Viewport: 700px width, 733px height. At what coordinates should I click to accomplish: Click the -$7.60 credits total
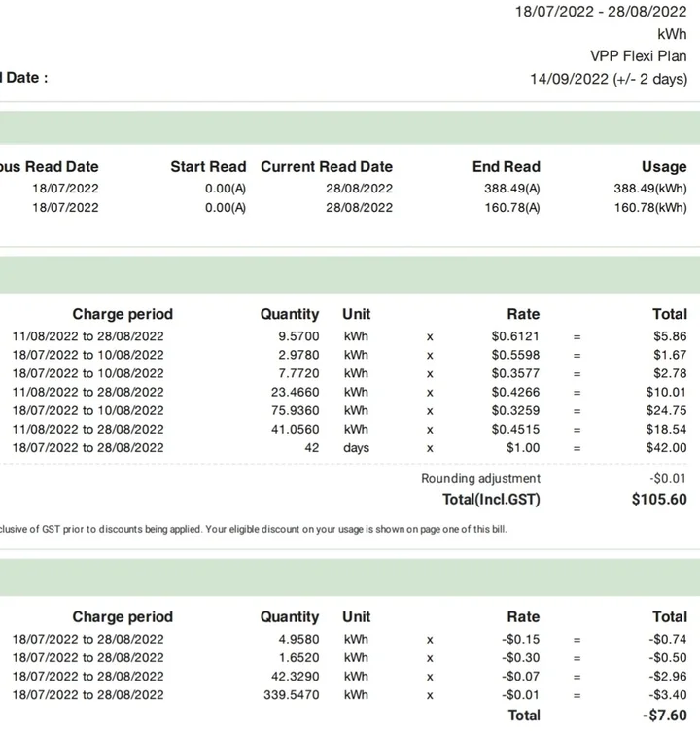[x=666, y=716]
